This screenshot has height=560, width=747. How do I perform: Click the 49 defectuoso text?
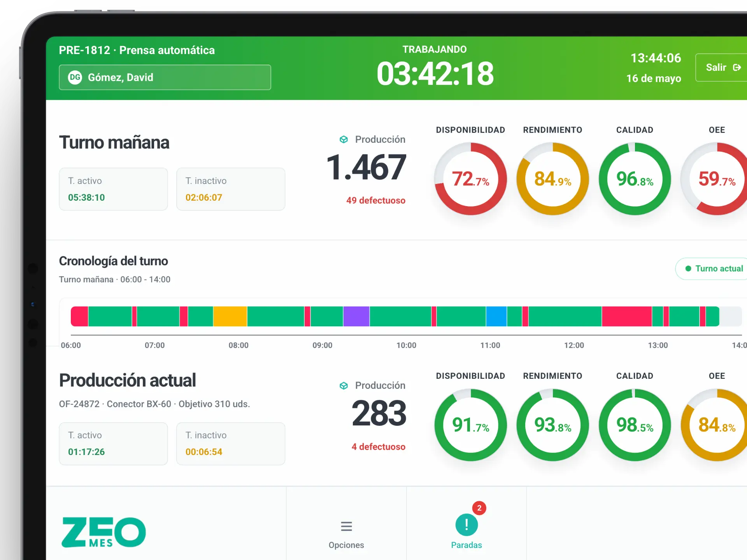pyautogui.click(x=376, y=201)
